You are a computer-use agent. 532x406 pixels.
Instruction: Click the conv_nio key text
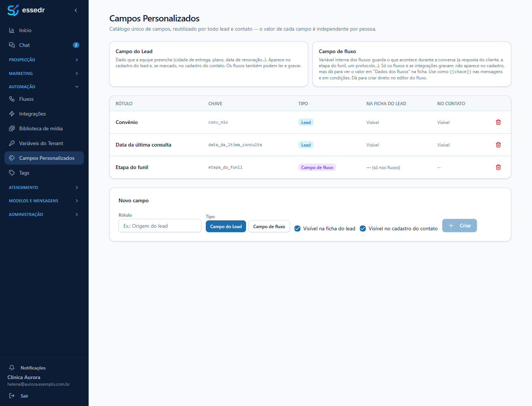pyautogui.click(x=218, y=122)
